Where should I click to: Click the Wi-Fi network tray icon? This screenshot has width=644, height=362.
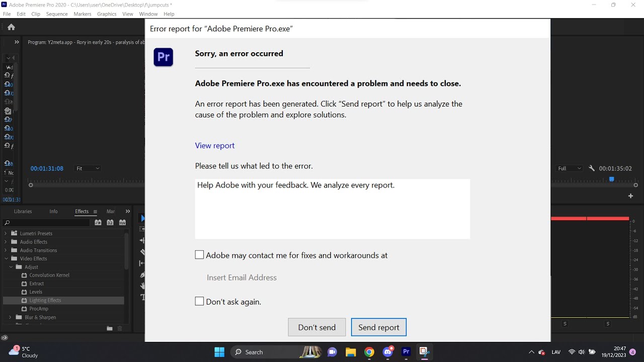pyautogui.click(x=572, y=352)
